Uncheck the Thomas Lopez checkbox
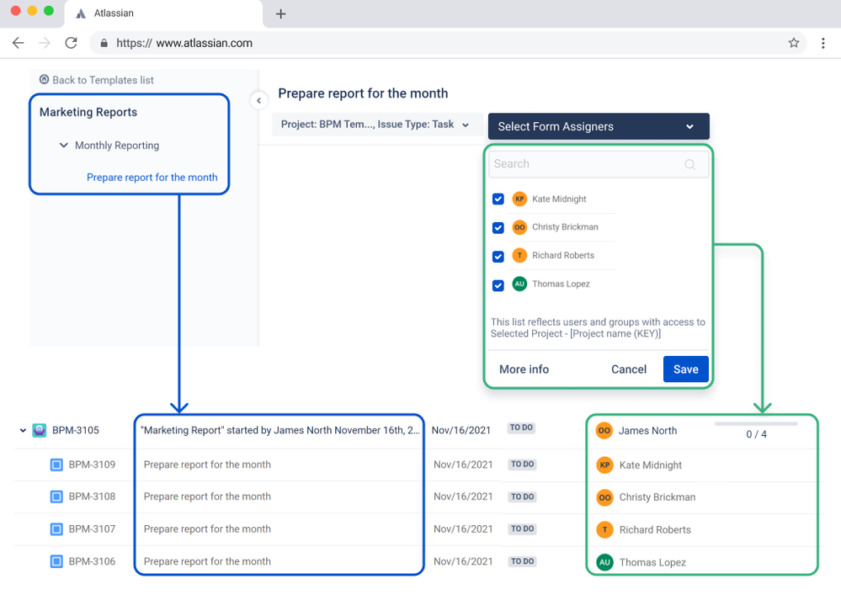The image size is (841, 616). pos(498,285)
